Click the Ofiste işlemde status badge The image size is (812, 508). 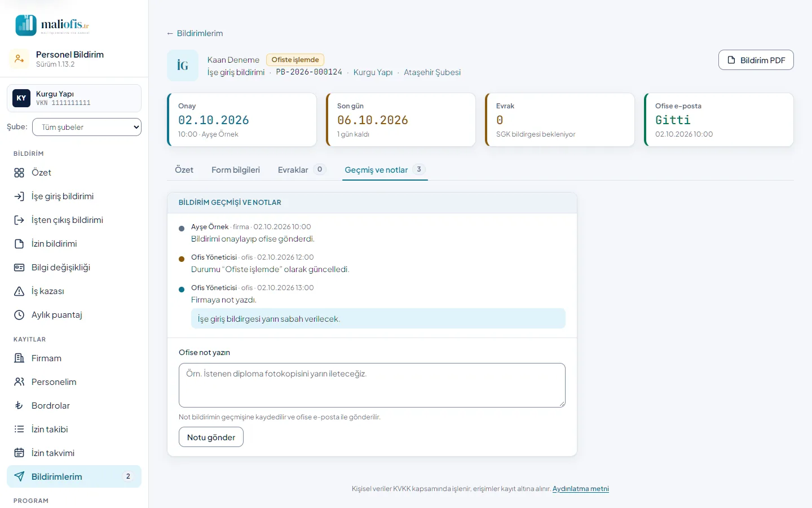pyautogui.click(x=295, y=60)
